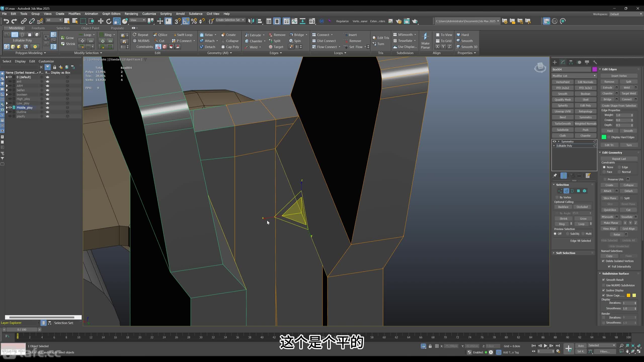Toggle the Isoline Display checkbox
The width and height of the screenshot is (644, 362).
point(603,290)
